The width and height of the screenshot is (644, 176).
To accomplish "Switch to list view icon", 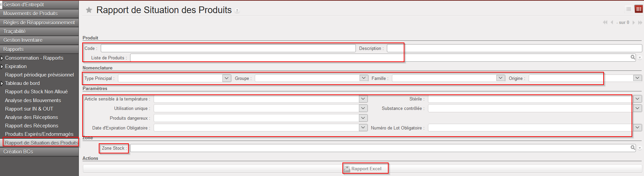I will point(628,9).
